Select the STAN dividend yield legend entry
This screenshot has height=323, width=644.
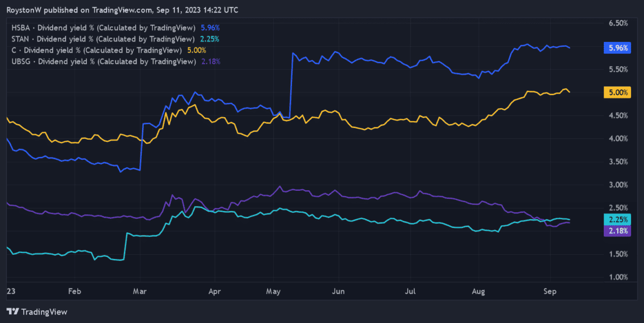click(x=103, y=39)
